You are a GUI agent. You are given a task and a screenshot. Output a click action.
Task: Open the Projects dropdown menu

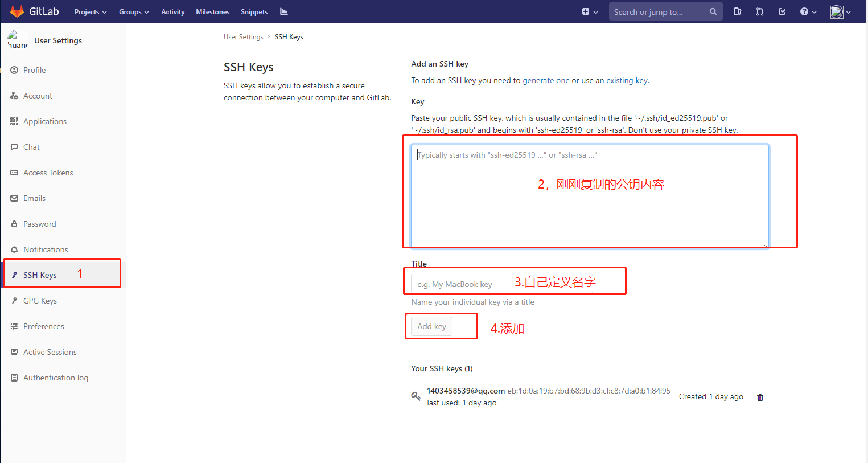90,11
